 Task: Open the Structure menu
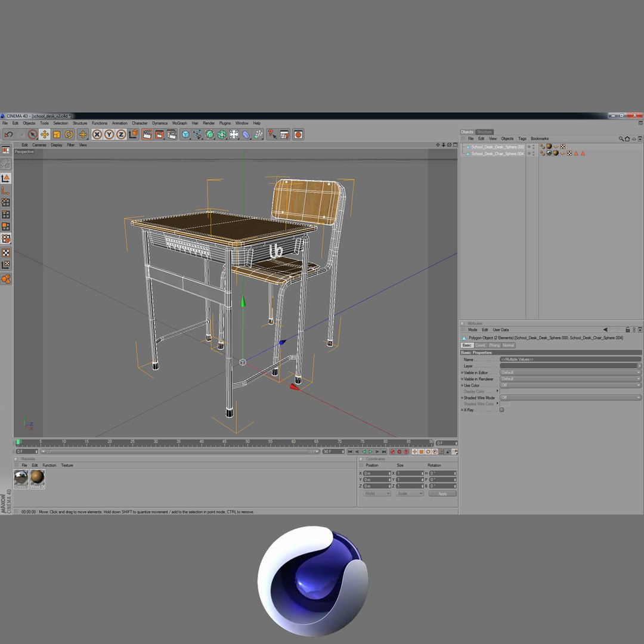pyautogui.click(x=80, y=123)
